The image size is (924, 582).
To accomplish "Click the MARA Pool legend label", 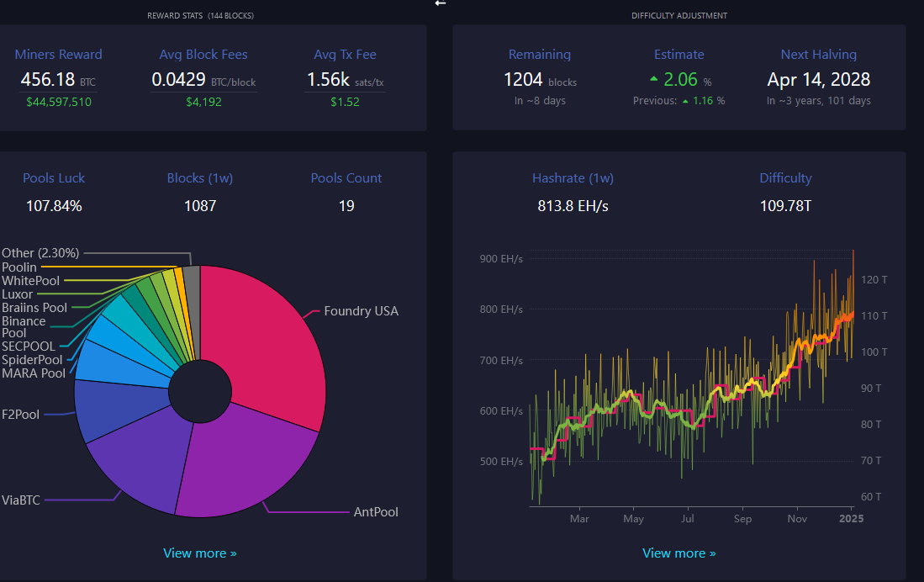I will [x=34, y=373].
